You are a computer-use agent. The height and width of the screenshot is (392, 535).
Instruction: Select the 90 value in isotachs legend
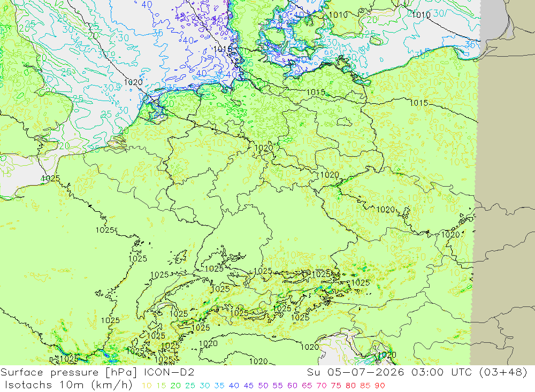click(x=380, y=386)
